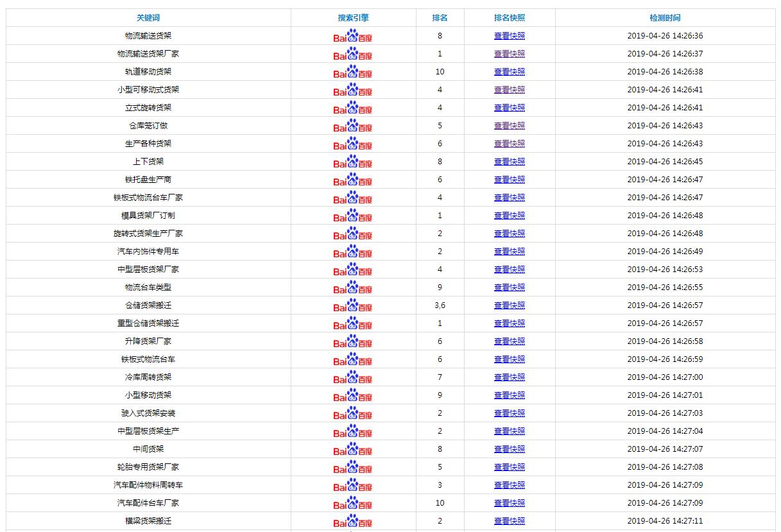Click the Baidu logo in the 驶入式货架安装 row
The height and width of the screenshot is (532, 781).
[x=353, y=413]
